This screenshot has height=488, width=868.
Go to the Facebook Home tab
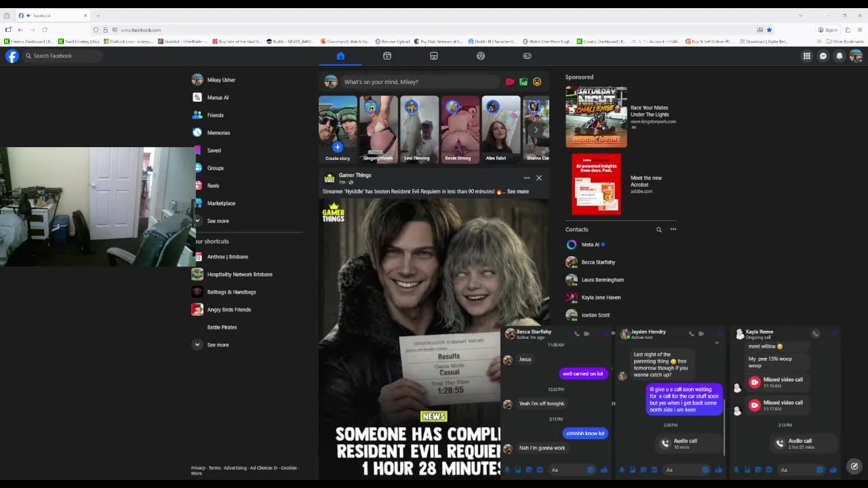click(340, 56)
